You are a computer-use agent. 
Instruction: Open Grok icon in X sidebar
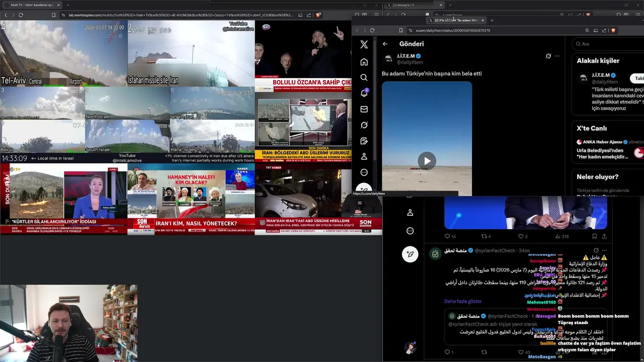pos(364,125)
